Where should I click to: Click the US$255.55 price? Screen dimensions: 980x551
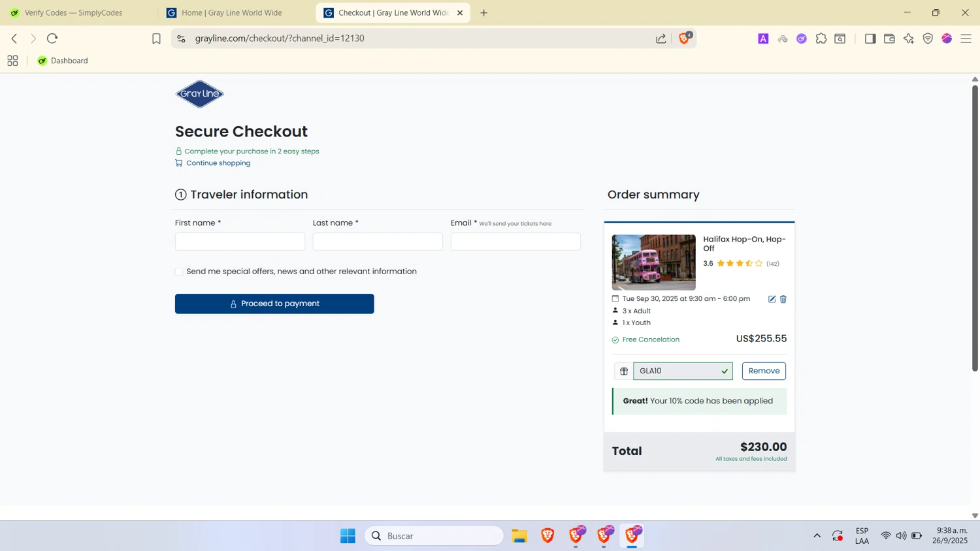[761, 339]
